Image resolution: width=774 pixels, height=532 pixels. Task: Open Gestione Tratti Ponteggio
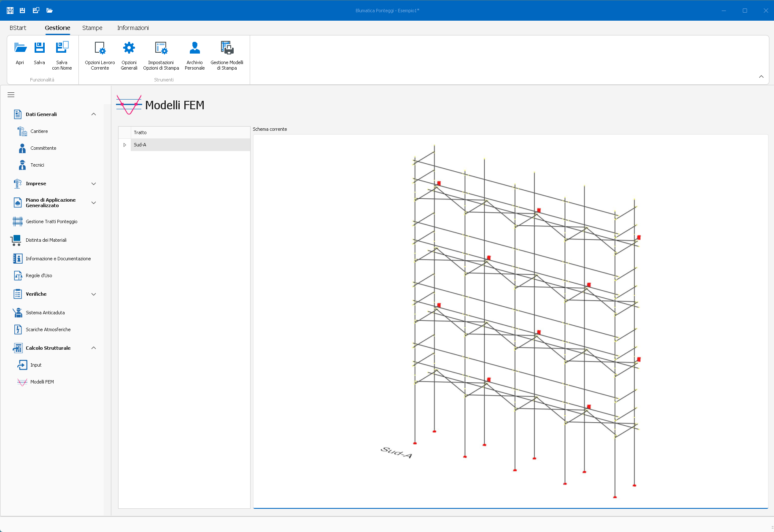pos(51,221)
